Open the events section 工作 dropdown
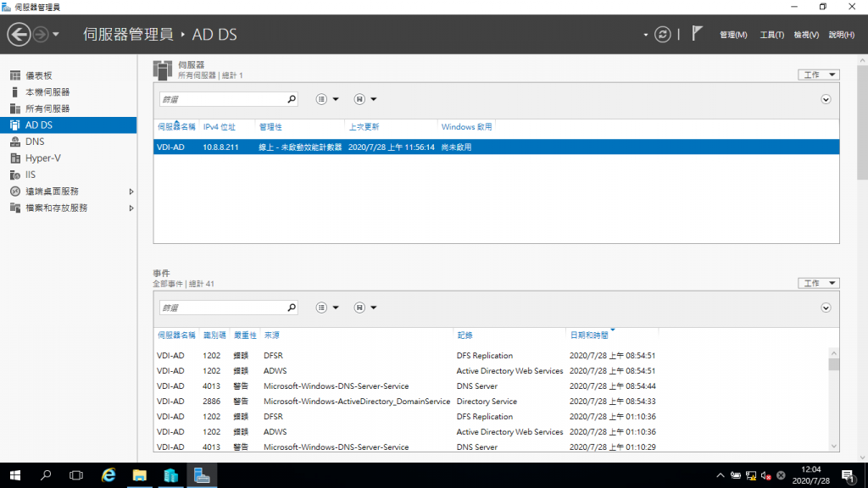The height and width of the screenshot is (488, 868). pyautogui.click(x=819, y=283)
